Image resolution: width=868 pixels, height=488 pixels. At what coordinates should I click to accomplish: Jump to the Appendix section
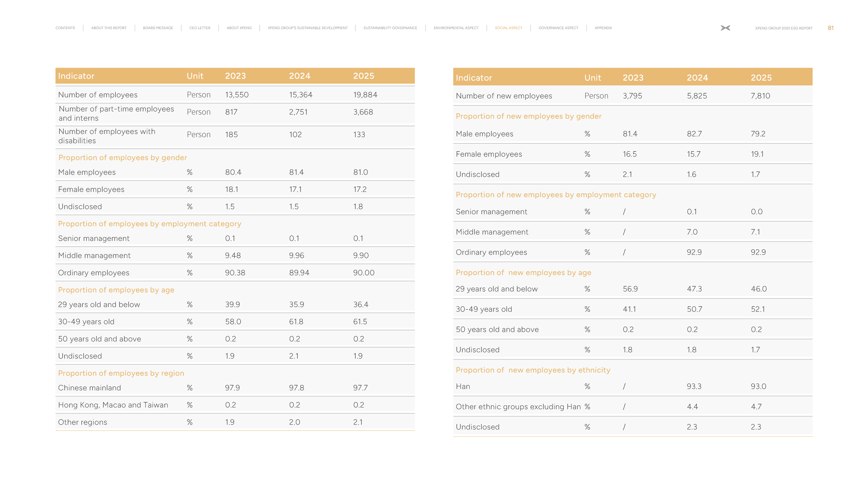[603, 28]
